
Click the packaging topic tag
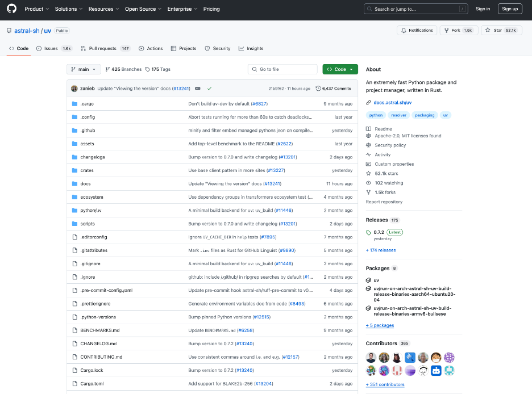[x=425, y=115]
